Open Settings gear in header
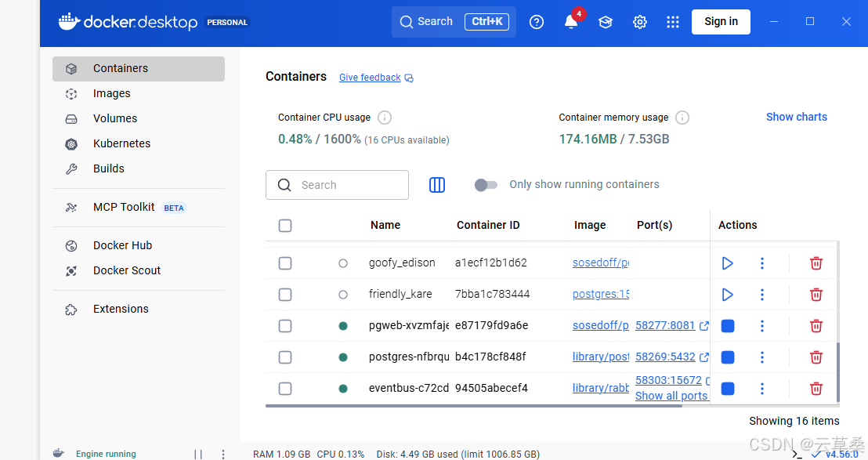The width and height of the screenshot is (868, 460). (640, 22)
